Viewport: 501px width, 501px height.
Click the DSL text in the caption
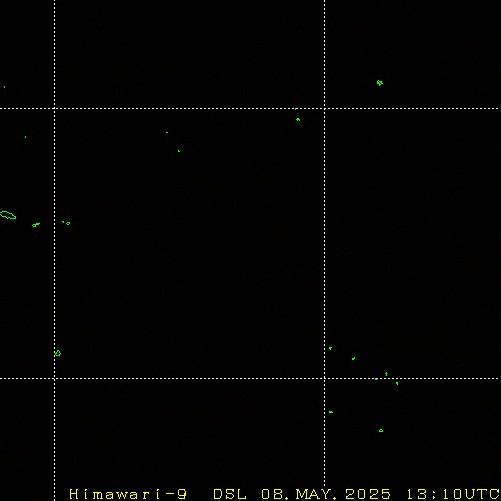click(230, 494)
